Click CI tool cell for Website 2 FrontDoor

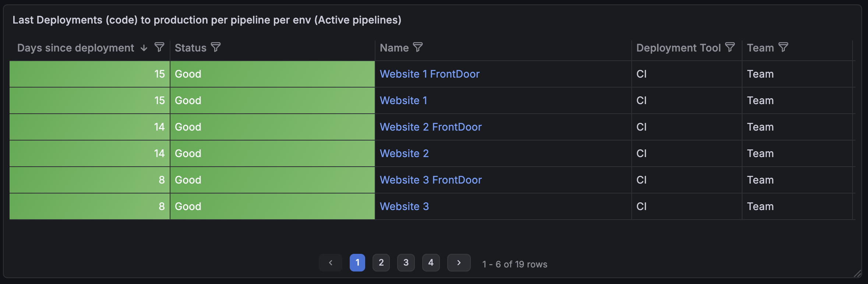point(687,127)
